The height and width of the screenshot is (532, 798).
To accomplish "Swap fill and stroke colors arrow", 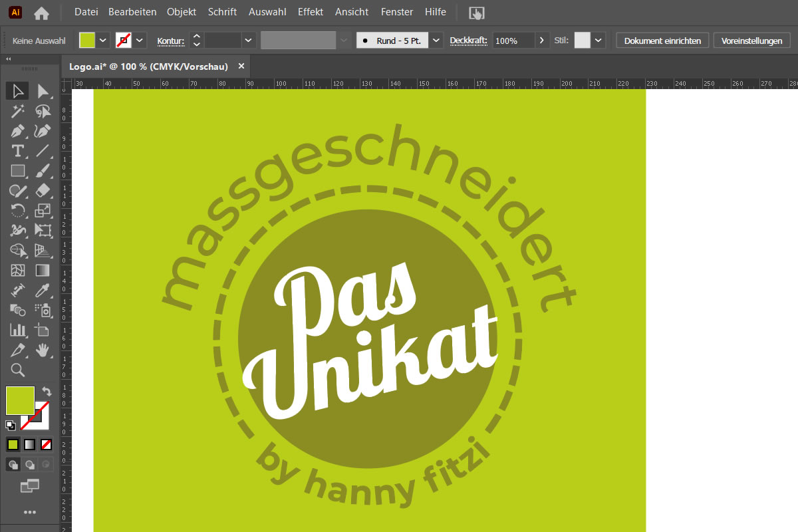I will [47, 392].
